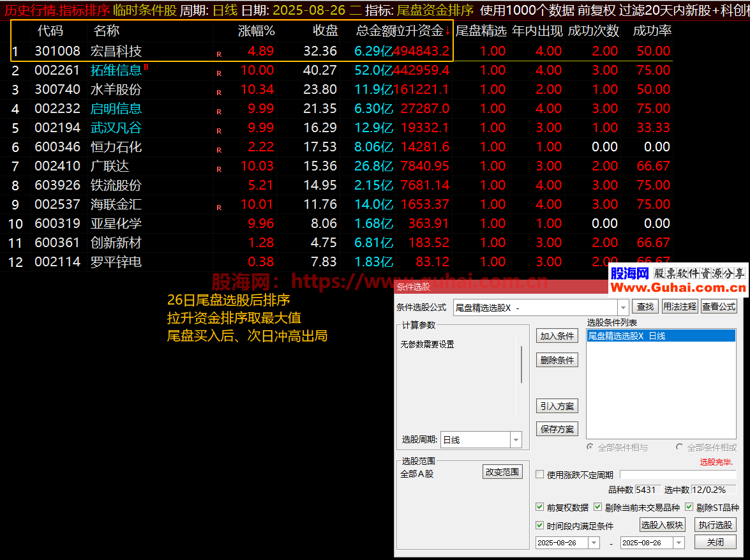
Task: Toggle 剔除ST品种 checkbox
Action: point(689,507)
